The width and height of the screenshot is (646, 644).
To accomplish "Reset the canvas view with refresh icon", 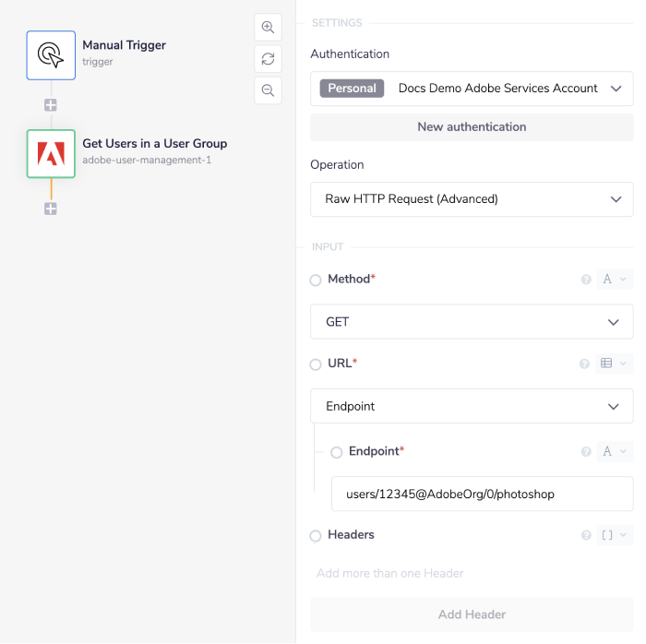I will (x=268, y=59).
